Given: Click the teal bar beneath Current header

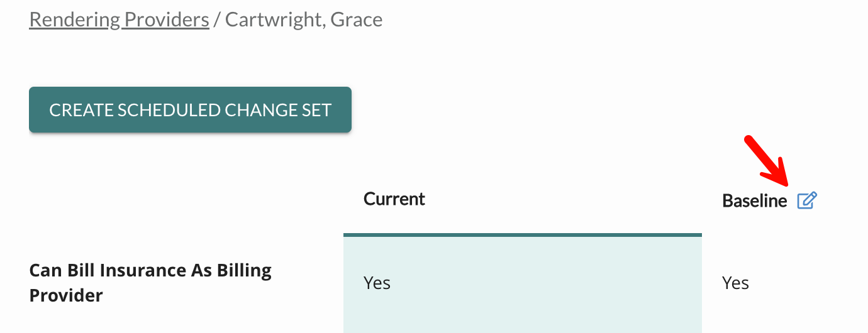Looking at the screenshot, I should pyautogui.click(x=523, y=235).
